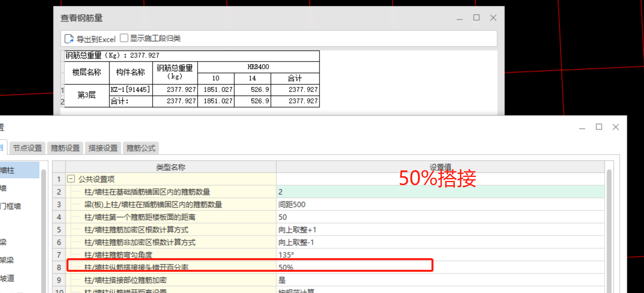Open the 箍筋公式 tab
Image resolution: width=644 pixels, height=293 pixels.
pyautogui.click(x=141, y=148)
